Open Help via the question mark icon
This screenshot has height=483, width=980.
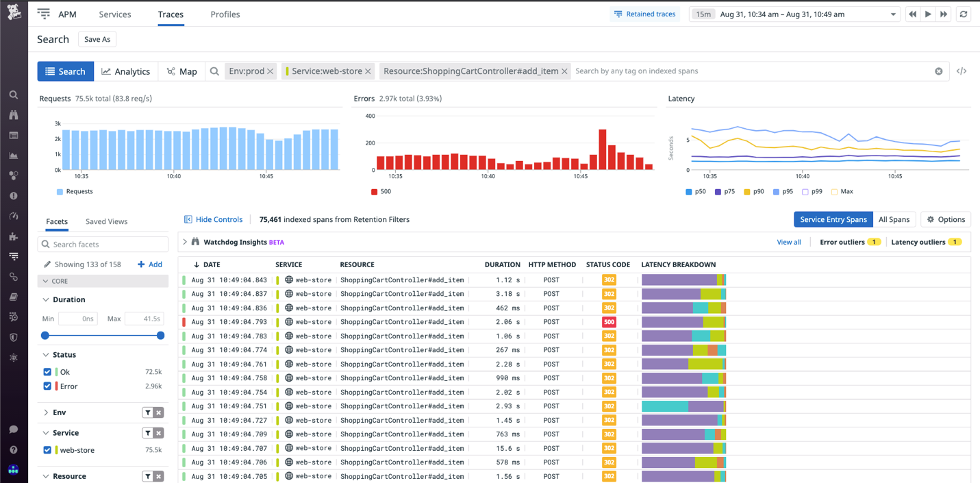13,449
